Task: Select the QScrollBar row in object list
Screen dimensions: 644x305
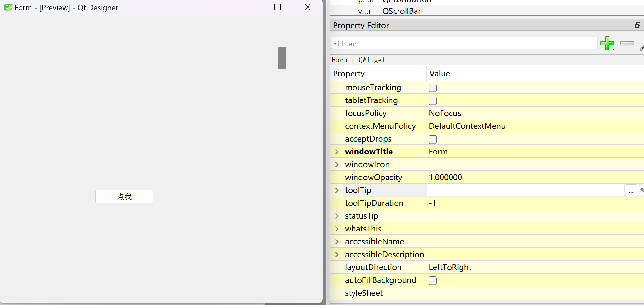Action: coord(487,11)
